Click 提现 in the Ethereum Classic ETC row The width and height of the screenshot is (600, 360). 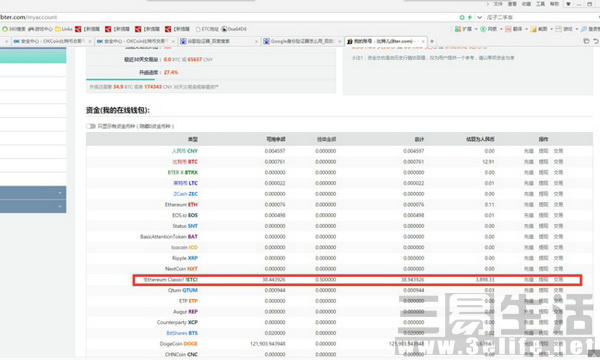tap(543, 280)
